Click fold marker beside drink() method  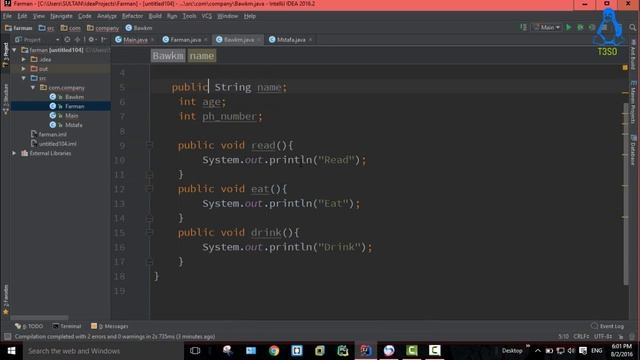pyautogui.click(x=149, y=233)
